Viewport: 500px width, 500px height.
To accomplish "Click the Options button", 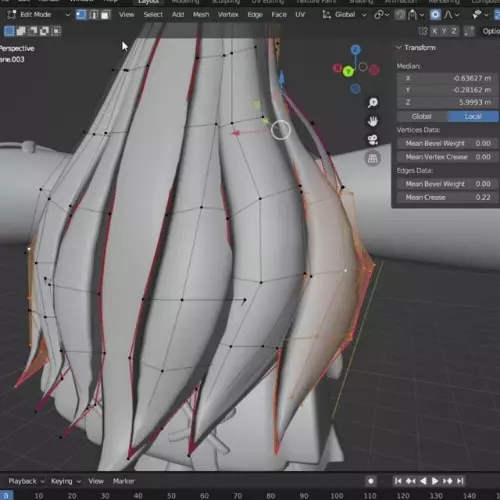I will 491,31.
